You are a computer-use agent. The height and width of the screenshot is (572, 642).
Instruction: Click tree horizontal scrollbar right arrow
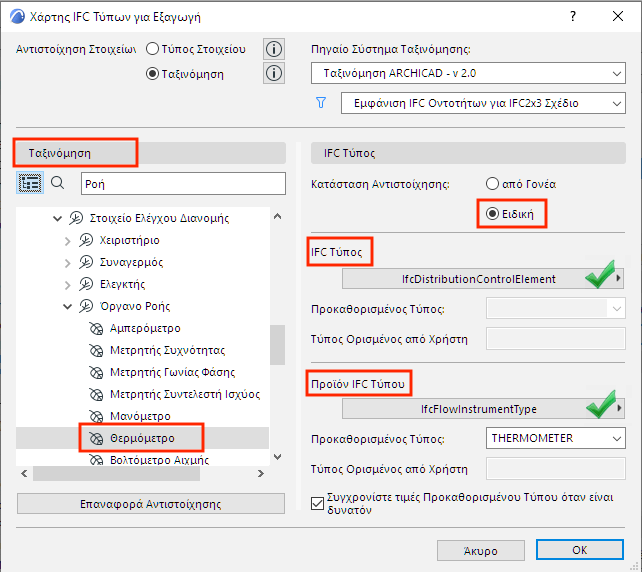261,474
